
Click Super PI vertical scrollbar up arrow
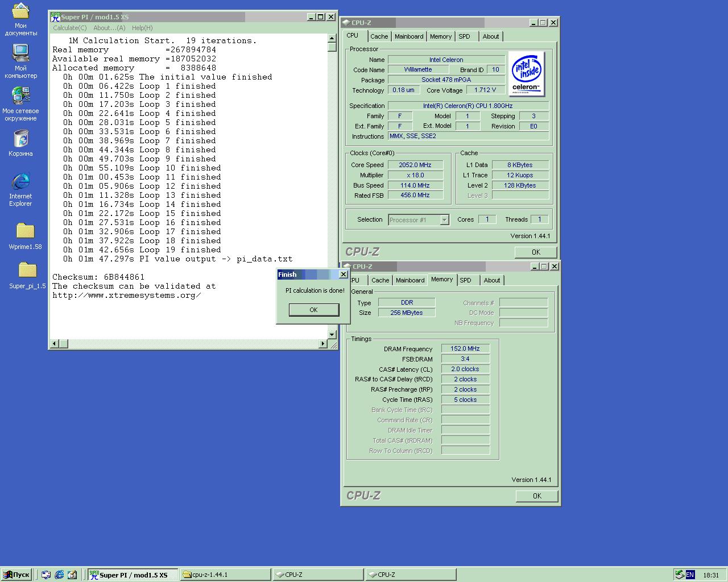[x=332, y=39]
